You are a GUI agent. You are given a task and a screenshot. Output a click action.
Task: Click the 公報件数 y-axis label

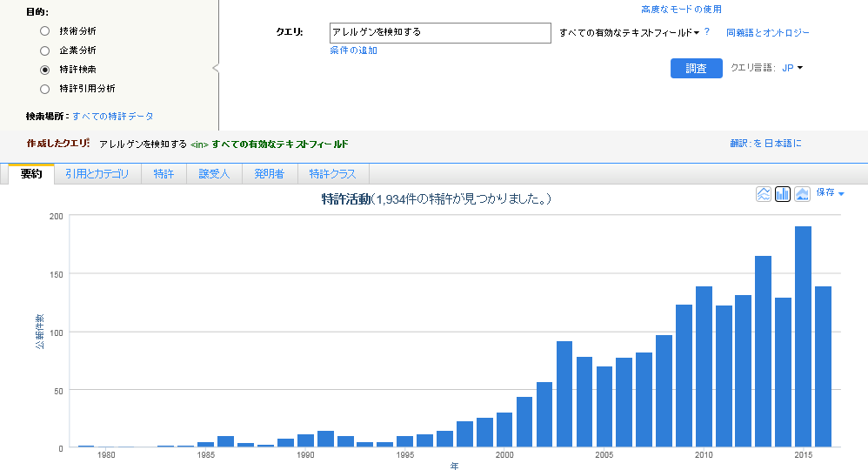(x=39, y=331)
